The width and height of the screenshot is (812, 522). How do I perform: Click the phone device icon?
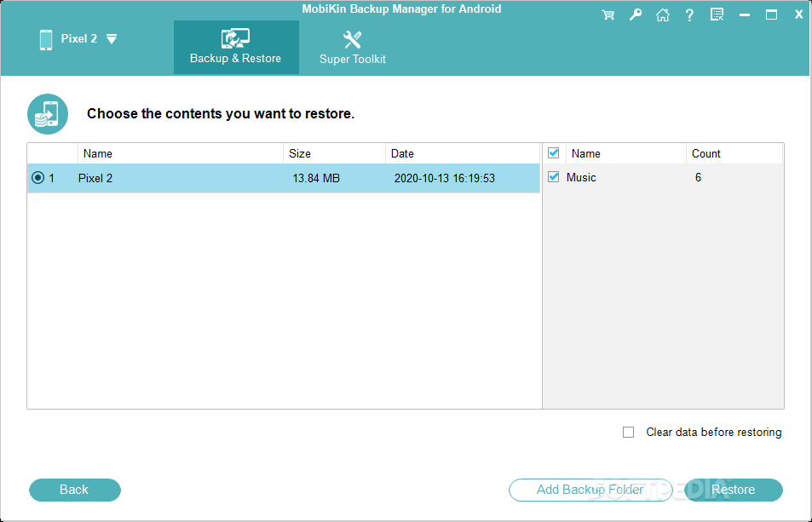click(x=46, y=40)
